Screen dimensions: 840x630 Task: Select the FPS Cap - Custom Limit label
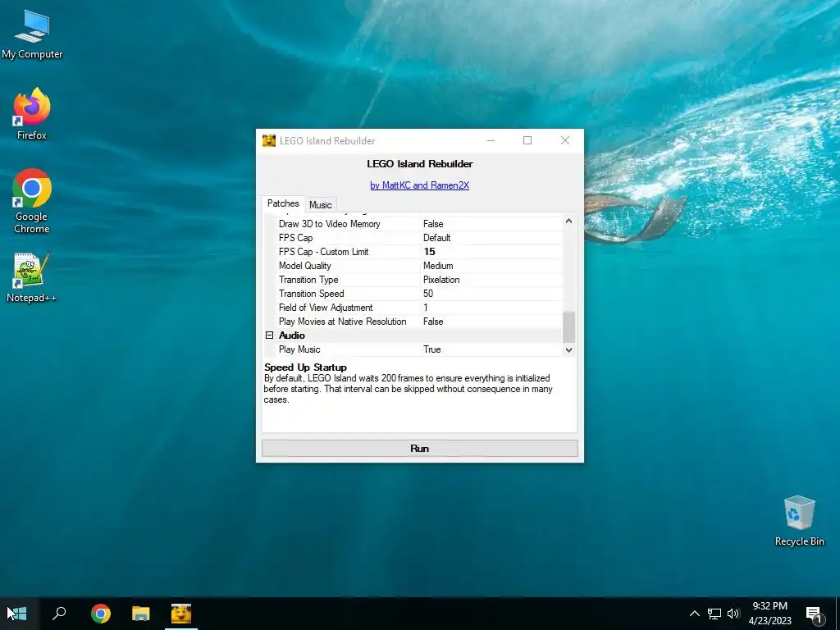(x=323, y=252)
